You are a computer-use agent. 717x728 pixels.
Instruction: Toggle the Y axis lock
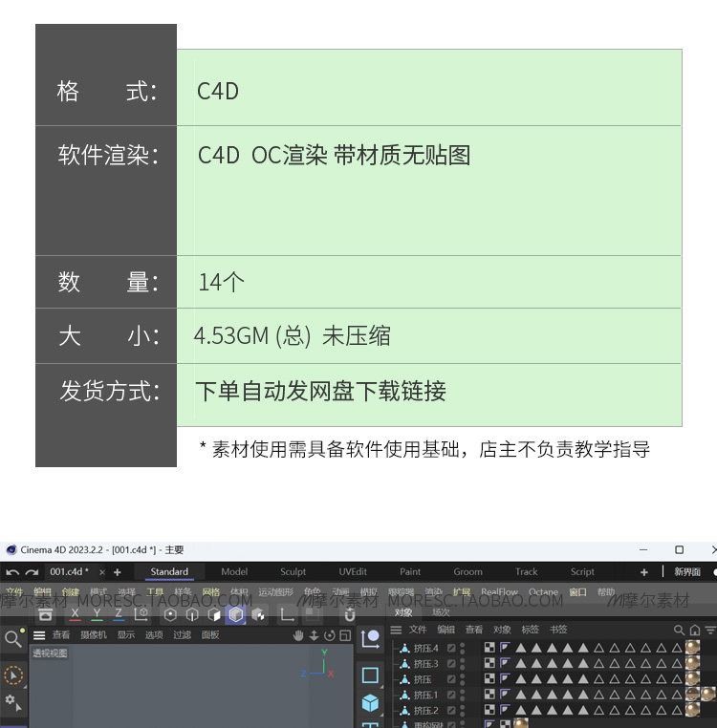pos(97,614)
